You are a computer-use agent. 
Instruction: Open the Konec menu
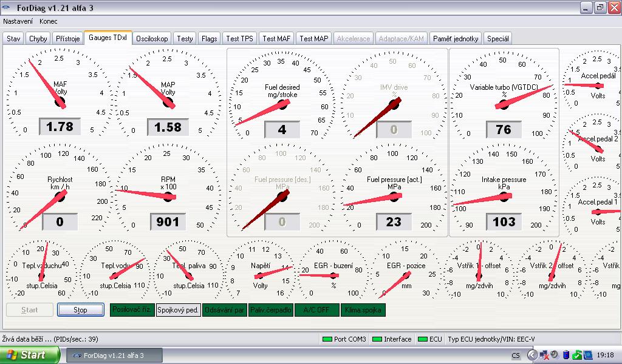[49, 21]
